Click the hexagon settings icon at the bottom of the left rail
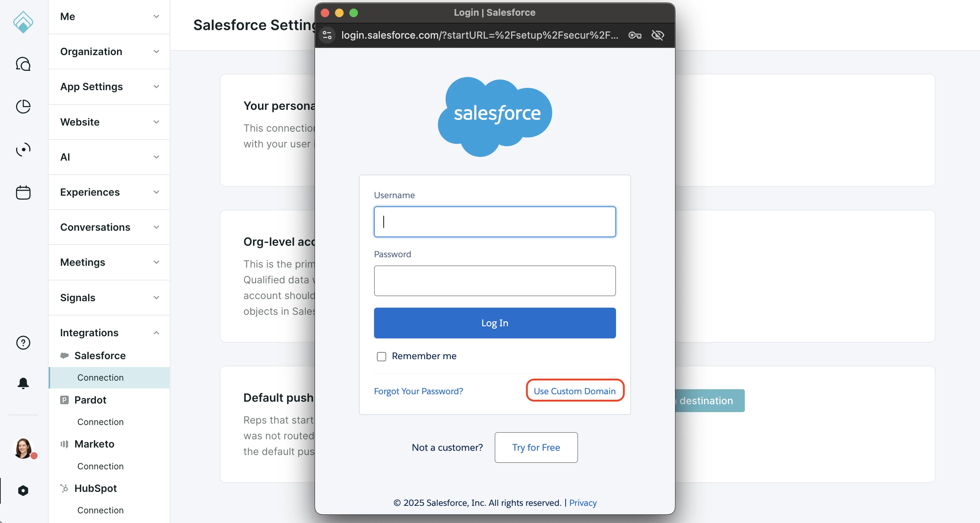980x523 pixels. [x=23, y=491]
